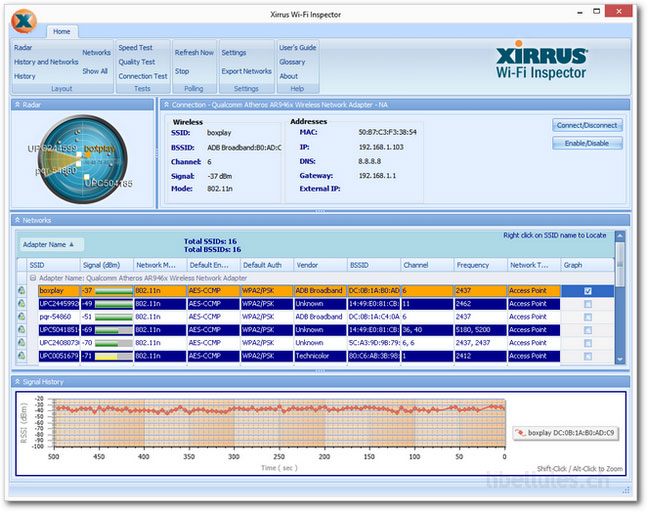Click the yellow signal bar for UPC0051679
The height and width of the screenshot is (512, 648).
pyautogui.click(x=114, y=356)
